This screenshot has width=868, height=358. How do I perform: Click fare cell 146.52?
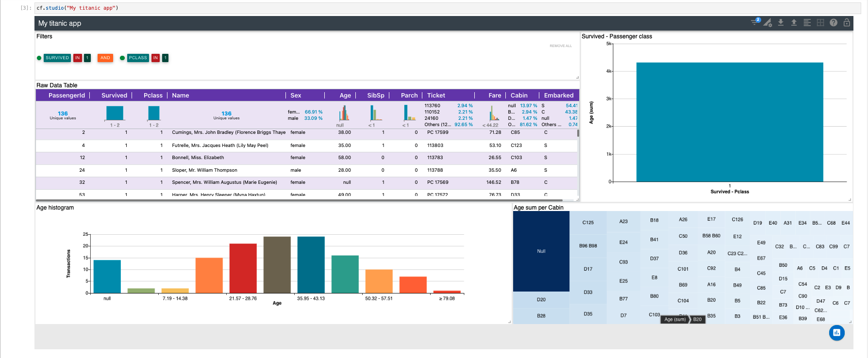[494, 182]
